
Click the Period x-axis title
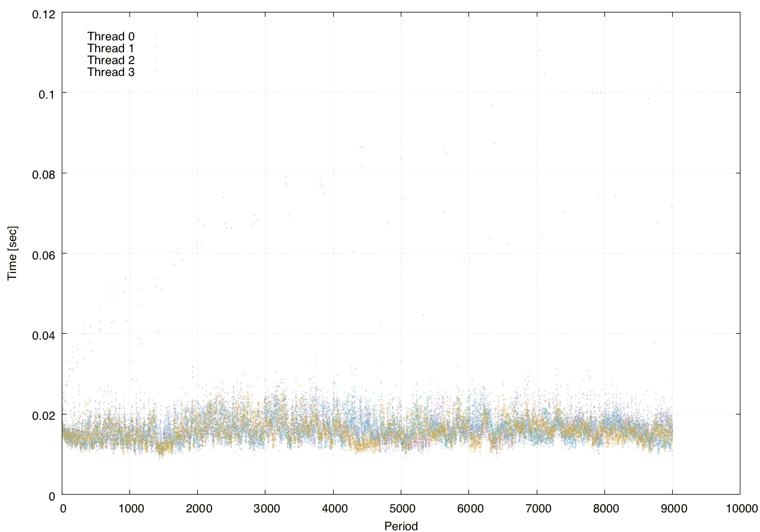point(401,525)
